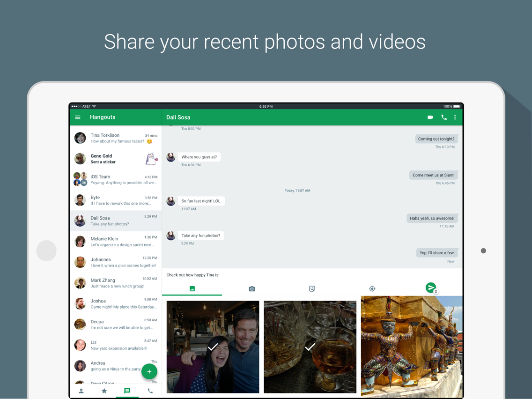Open Dali Sosa conversation in list
Image resolution: width=532 pixels, height=399 pixels.
pyautogui.click(x=116, y=221)
